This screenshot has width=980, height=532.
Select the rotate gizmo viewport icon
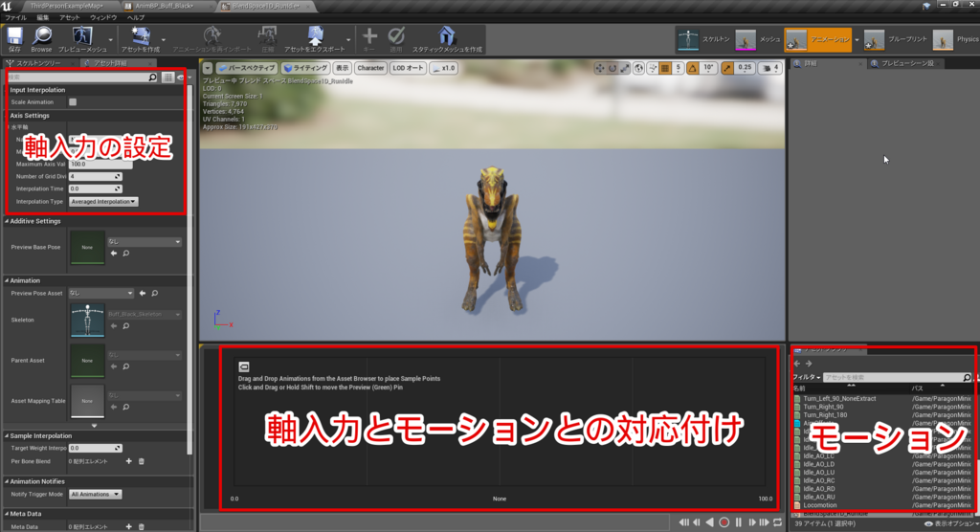pyautogui.click(x=612, y=68)
